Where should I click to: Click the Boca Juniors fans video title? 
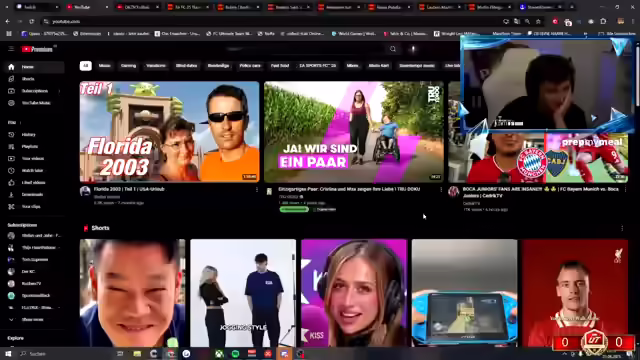click(541, 193)
